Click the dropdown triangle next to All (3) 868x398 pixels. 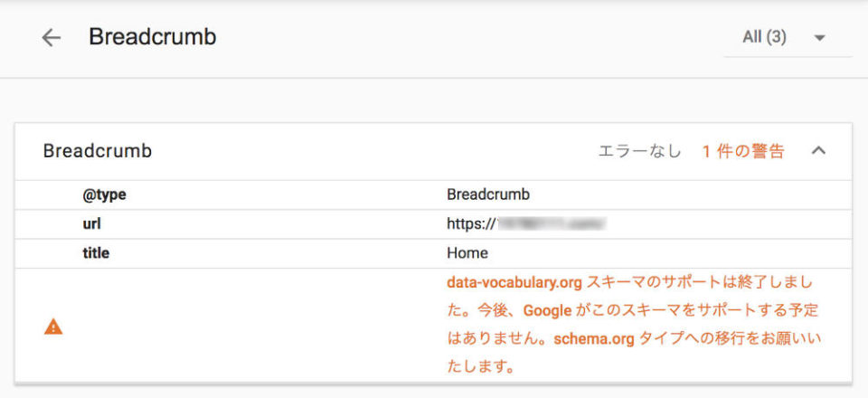coord(820,38)
